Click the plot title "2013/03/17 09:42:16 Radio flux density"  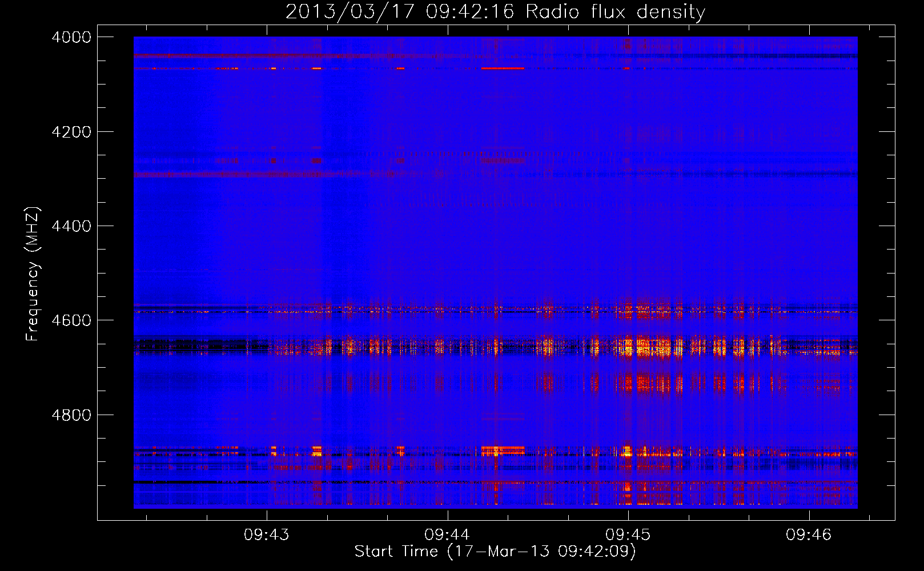click(x=495, y=11)
